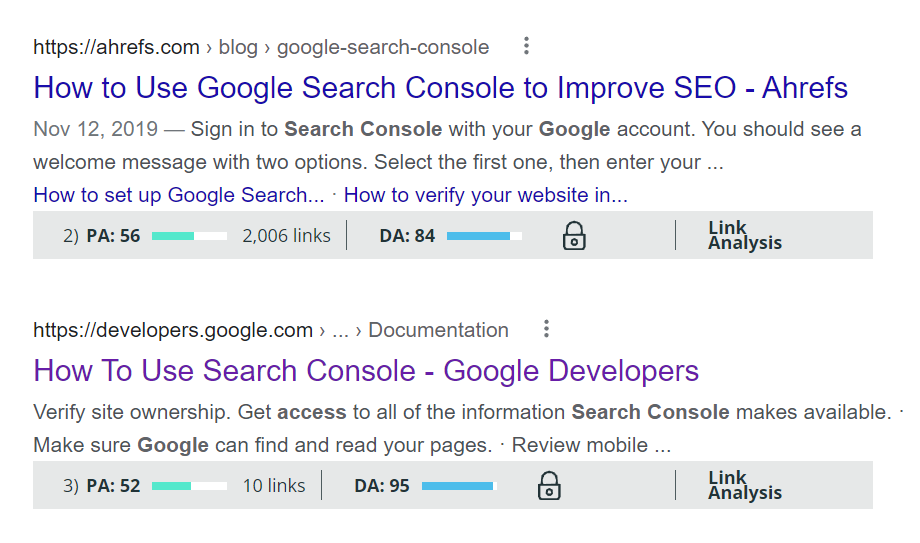
Task: Follow 'How to verify your website in...' sitelink
Action: (485, 195)
